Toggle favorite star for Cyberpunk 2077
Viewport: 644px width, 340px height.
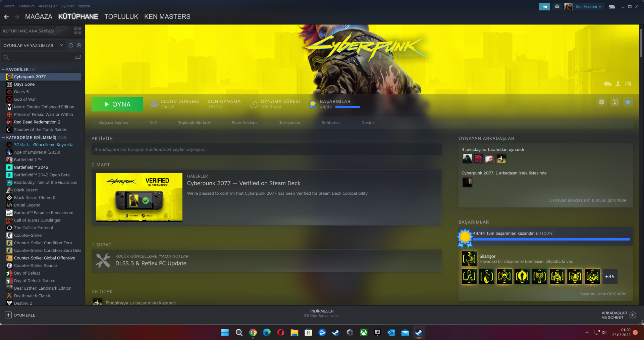(628, 102)
